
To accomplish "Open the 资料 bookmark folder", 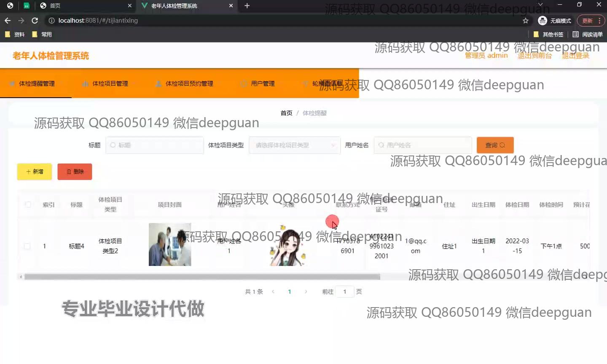I will (15, 35).
